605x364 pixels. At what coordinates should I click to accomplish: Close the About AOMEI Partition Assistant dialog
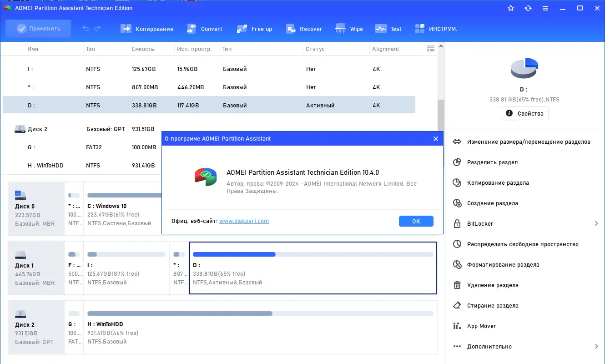tap(436, 139)
